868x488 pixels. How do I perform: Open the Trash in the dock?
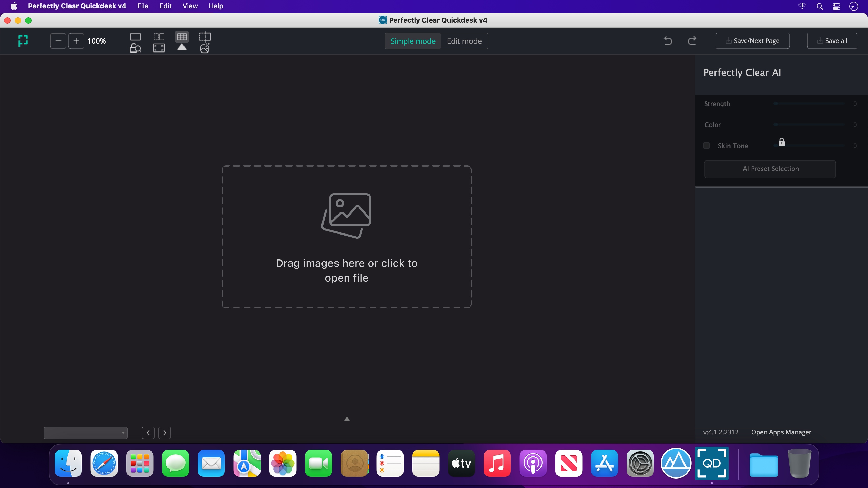coord(799,463)
